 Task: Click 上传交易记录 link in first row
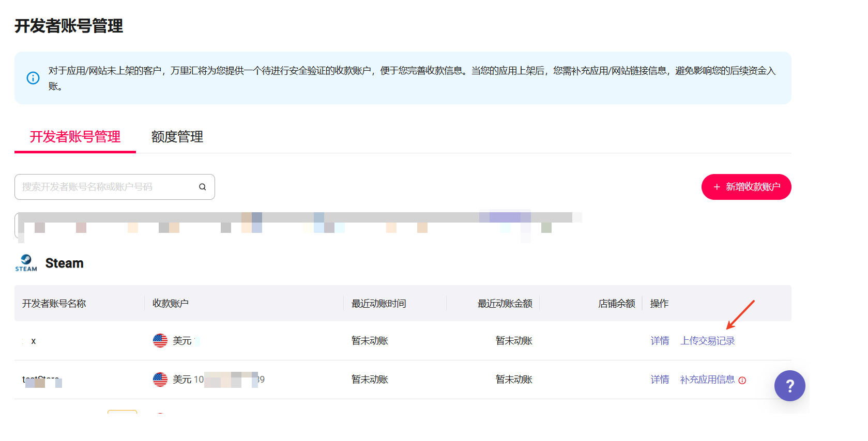point(707,341)
